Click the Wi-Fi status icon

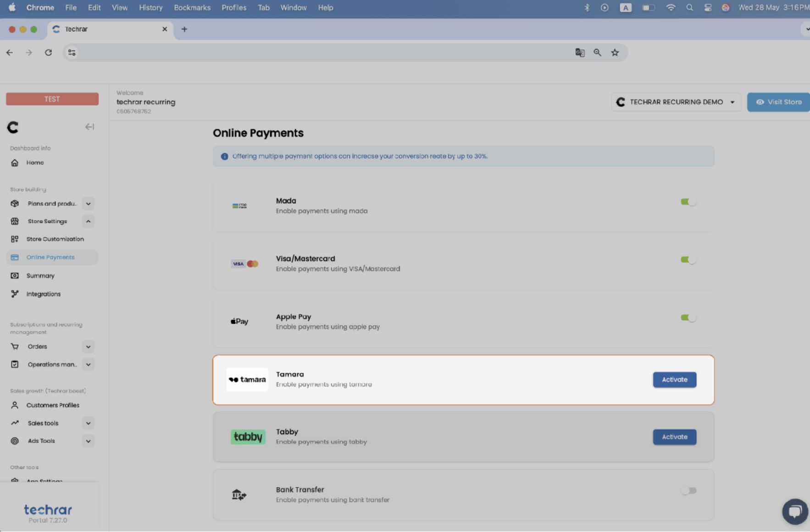coord(671,8)
